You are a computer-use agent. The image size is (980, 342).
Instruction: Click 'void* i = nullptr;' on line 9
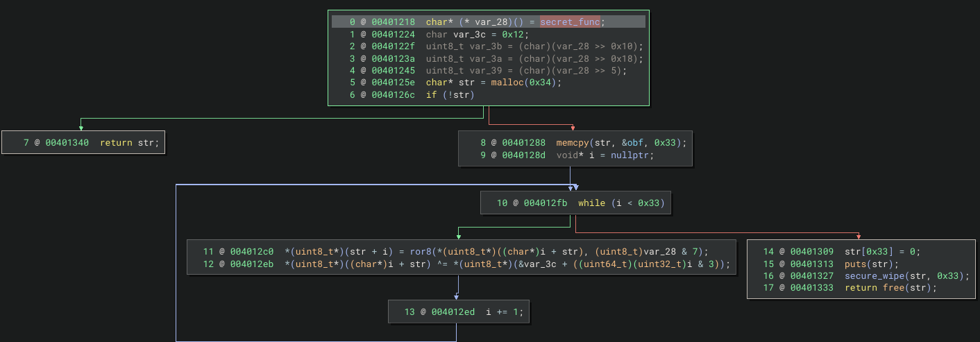coord(605,155)
